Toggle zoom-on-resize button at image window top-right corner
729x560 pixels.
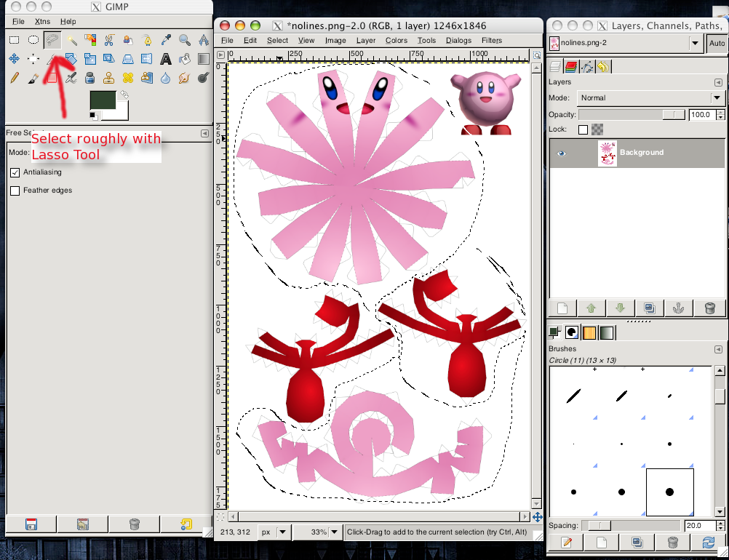click(x=537, y=55)
